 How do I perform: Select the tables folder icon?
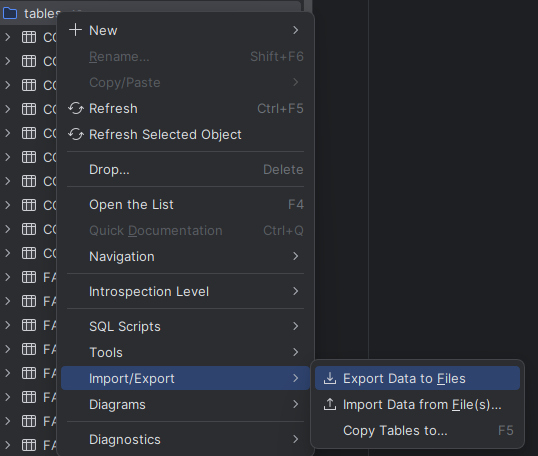click(x=10, y=13)
